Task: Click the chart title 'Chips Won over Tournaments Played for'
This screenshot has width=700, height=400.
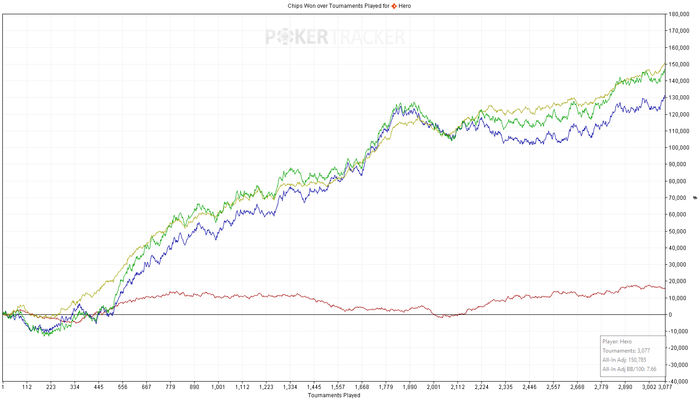Action: coord(338,6)
